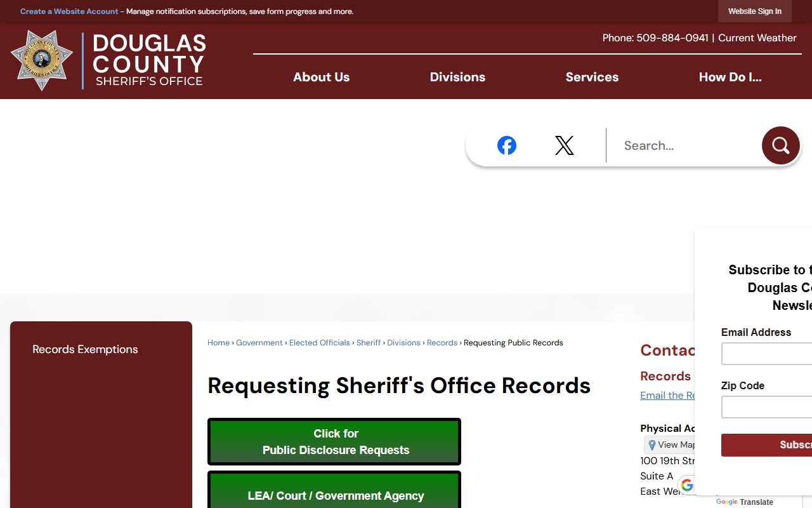Click Create a Website Account link

pyautogui.click(x=69, y=11)
